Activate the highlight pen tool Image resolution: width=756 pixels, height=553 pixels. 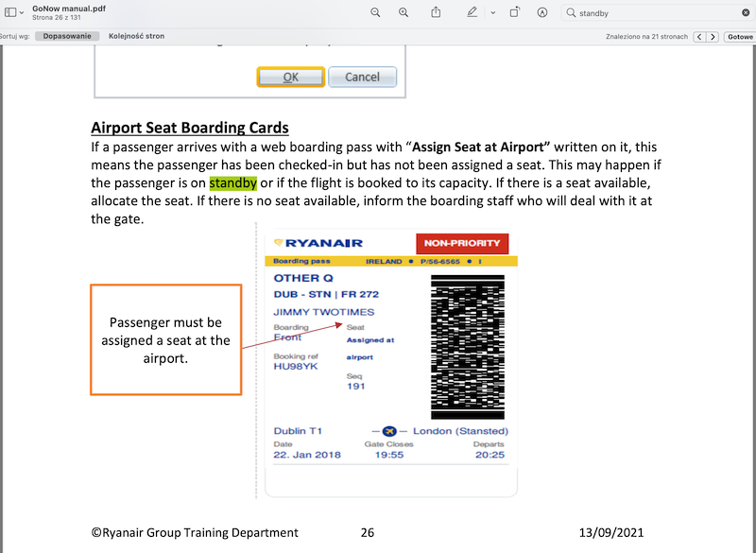coord(472,12)
